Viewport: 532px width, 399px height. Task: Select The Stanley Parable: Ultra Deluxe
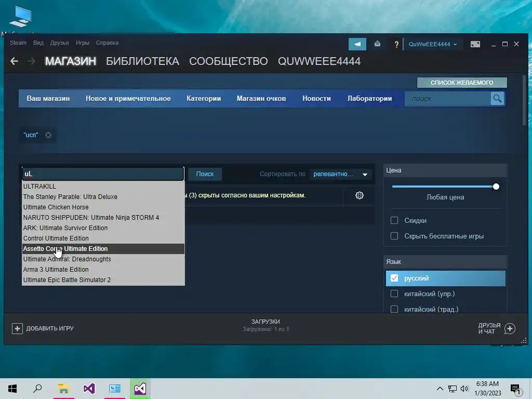(x=103, y=197)
